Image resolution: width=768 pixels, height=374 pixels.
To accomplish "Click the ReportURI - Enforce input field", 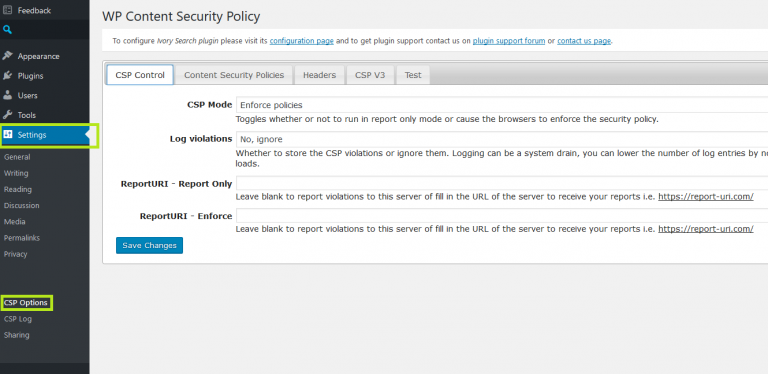I will [x=502, y=215].
